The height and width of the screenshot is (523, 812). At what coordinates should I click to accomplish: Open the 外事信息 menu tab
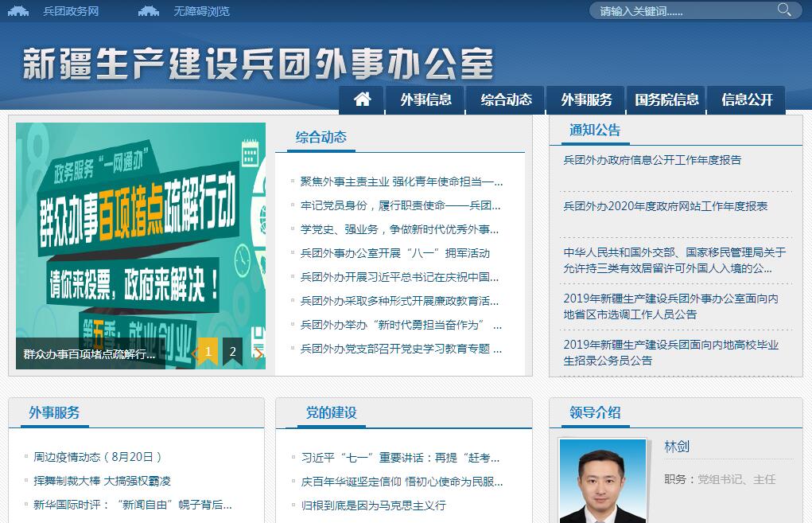tap(425, 100)
